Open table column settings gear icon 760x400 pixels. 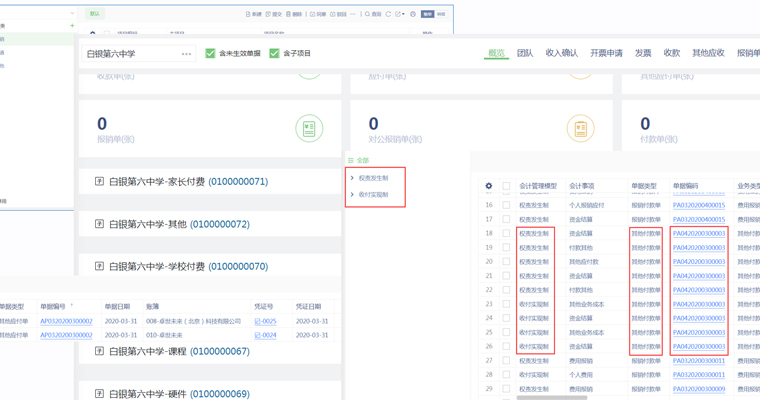tap(489, 186)
